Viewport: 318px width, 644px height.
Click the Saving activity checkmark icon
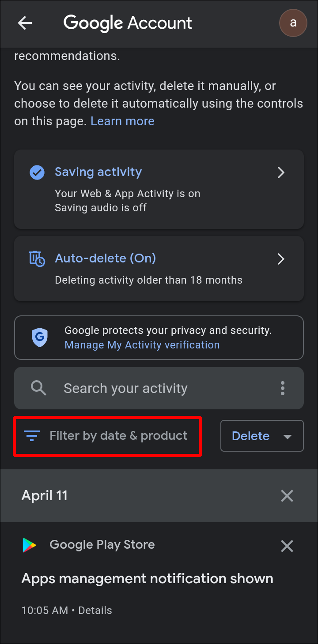pyautogui.click(x=37, y=172)
